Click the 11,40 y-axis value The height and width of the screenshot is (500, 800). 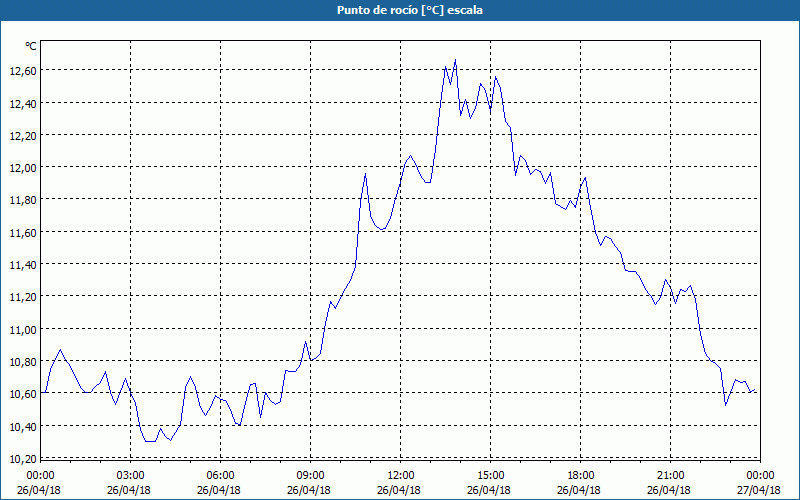click(x=23, y=265)
